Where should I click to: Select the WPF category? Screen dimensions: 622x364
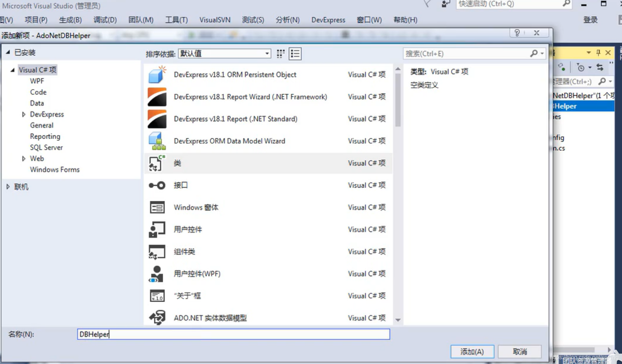tap(37, 81)
